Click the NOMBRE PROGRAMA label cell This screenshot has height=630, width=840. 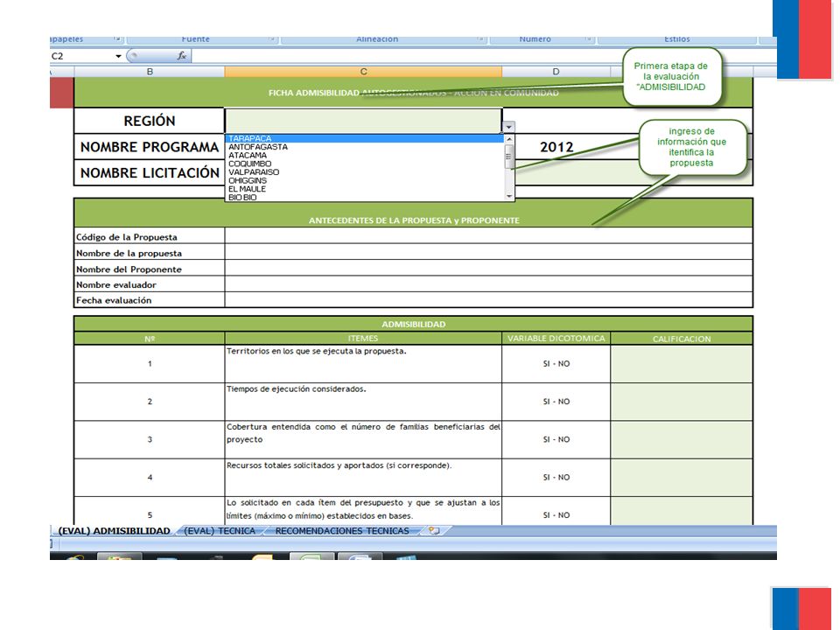tap(150, 147)
